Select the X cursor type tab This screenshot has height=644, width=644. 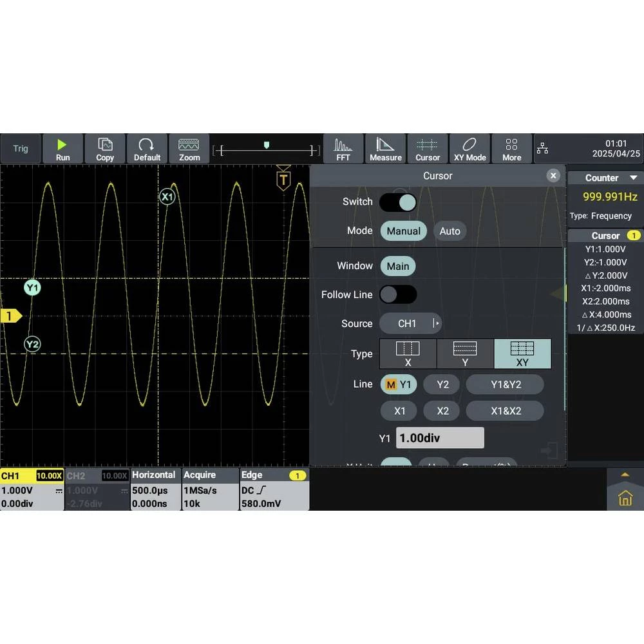tap(408, 354)
